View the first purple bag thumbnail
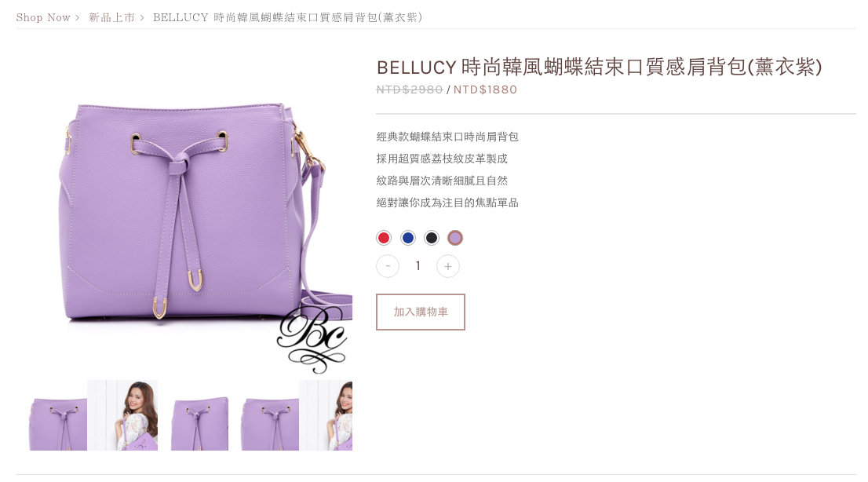The width and height of the screenshot is (868, 482). coord(58,415)
